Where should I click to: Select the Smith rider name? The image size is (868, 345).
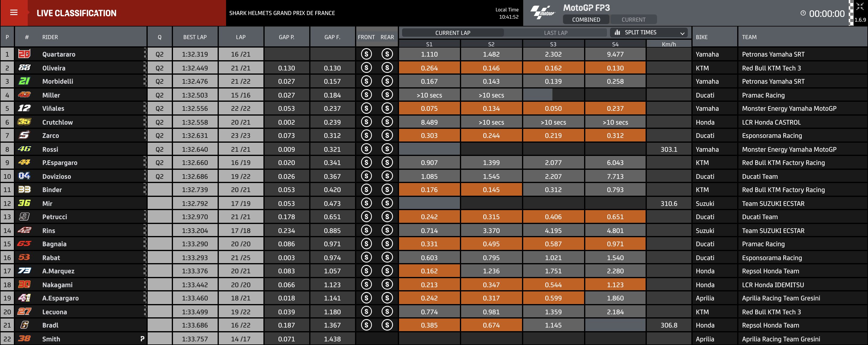51,339
